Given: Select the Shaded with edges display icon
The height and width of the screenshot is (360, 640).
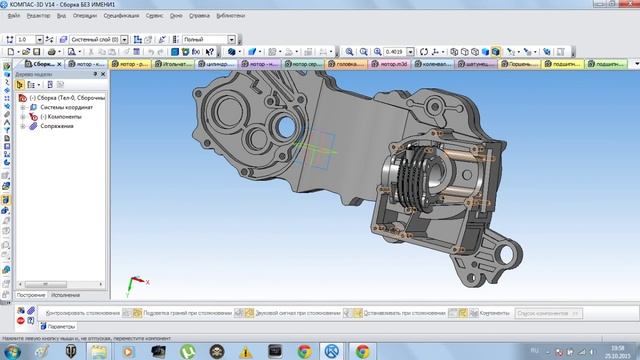Looking at the screenshot, I should (x=496, y=52).
